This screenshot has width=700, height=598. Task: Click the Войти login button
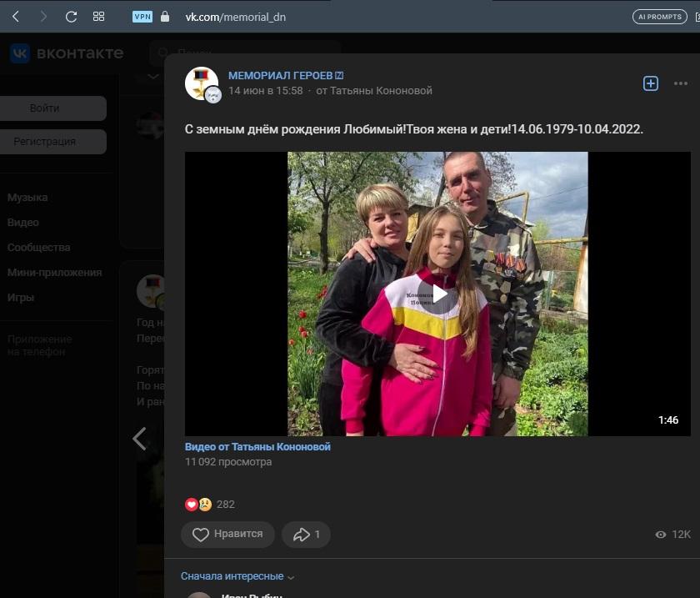pyautogui.click(x=53, y=108)
